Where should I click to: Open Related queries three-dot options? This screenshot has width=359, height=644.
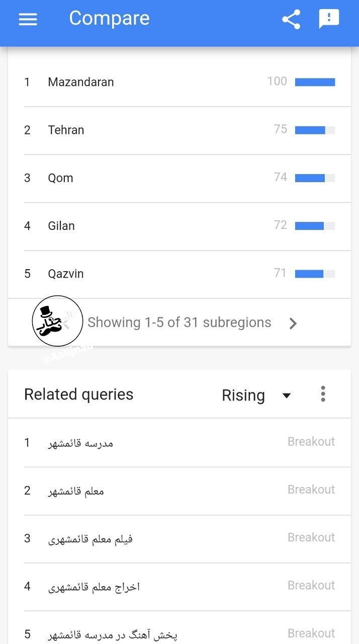(323, 394)
